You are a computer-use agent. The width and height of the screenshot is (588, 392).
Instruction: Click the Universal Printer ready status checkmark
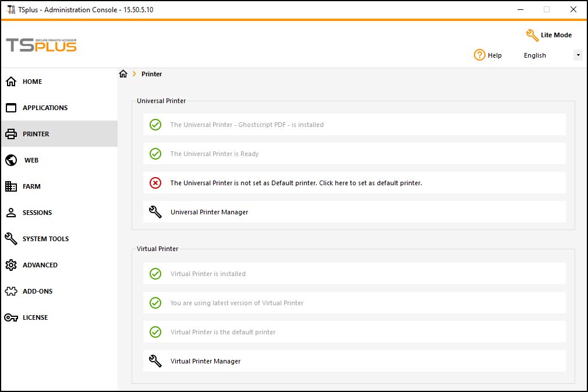point(155,154)
